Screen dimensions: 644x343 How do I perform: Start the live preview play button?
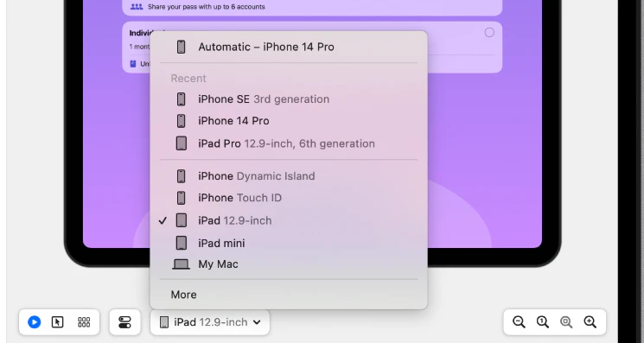pyautogui.click(x=34, y=322)
